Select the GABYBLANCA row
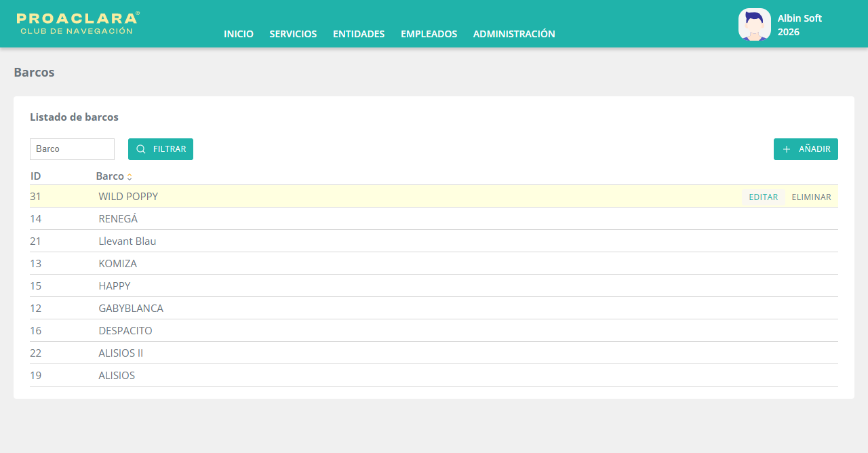 point(434,309)
